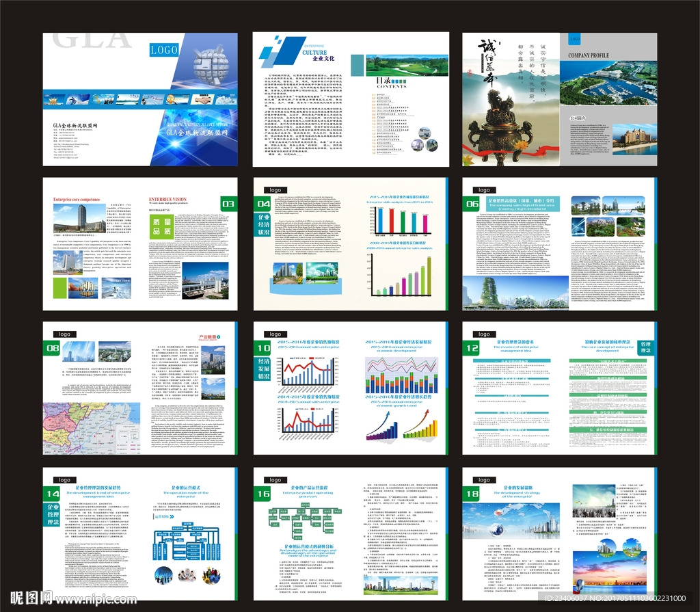Open the aerial marina photo under COMPANY PROFILE

(608, 83)
